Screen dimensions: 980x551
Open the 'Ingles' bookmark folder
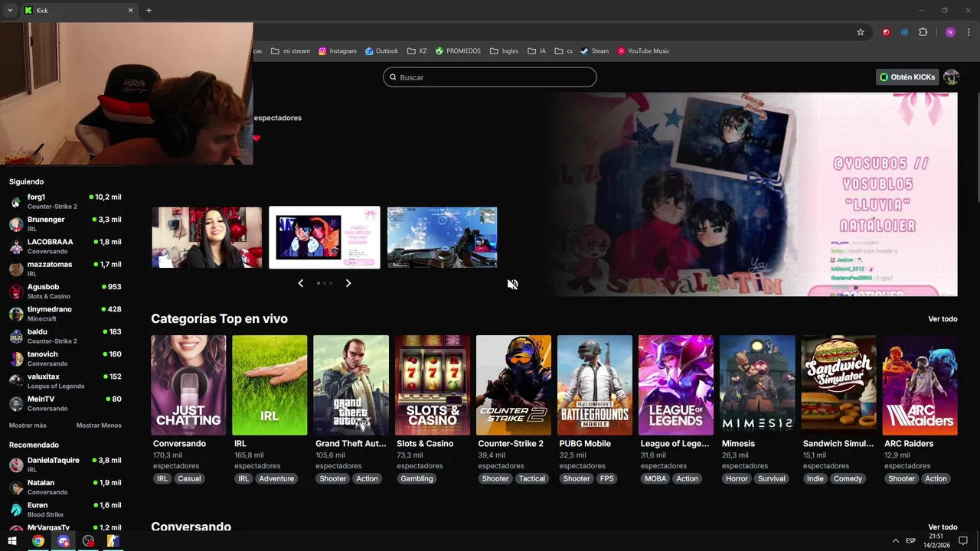click(x=504, y=51)
